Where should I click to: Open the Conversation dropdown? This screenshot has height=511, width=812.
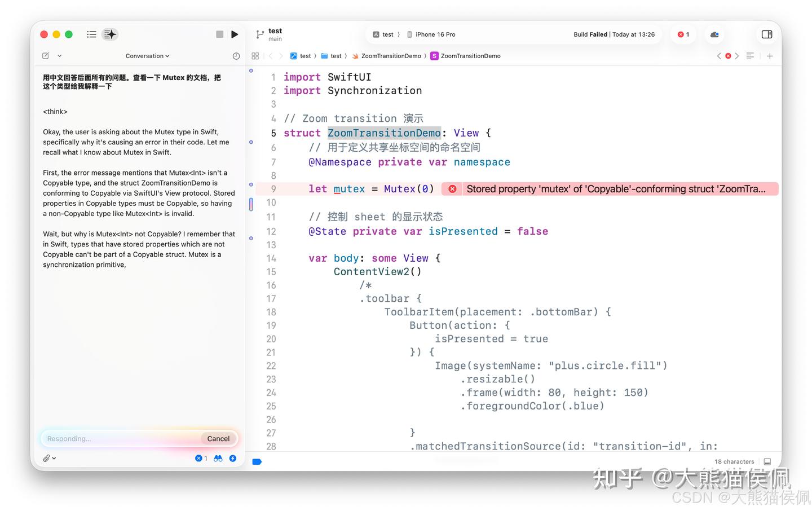[147, 56]
